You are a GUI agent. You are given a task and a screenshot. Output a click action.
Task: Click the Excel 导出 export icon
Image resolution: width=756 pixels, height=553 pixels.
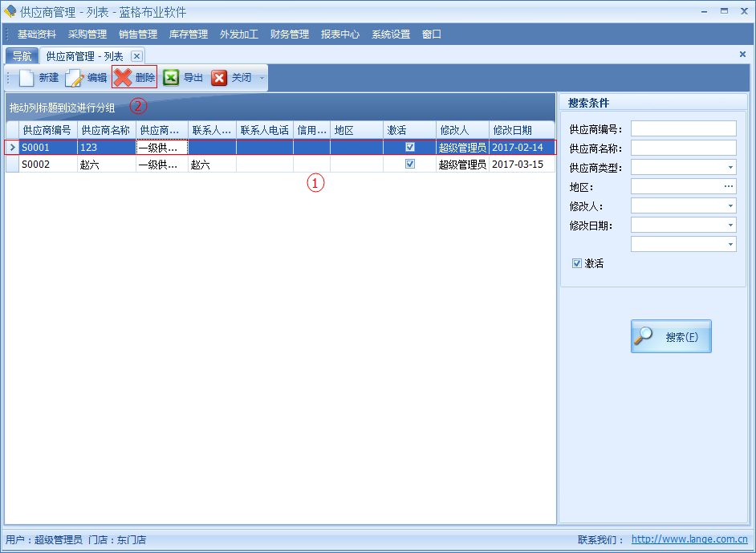click(171, 77)
